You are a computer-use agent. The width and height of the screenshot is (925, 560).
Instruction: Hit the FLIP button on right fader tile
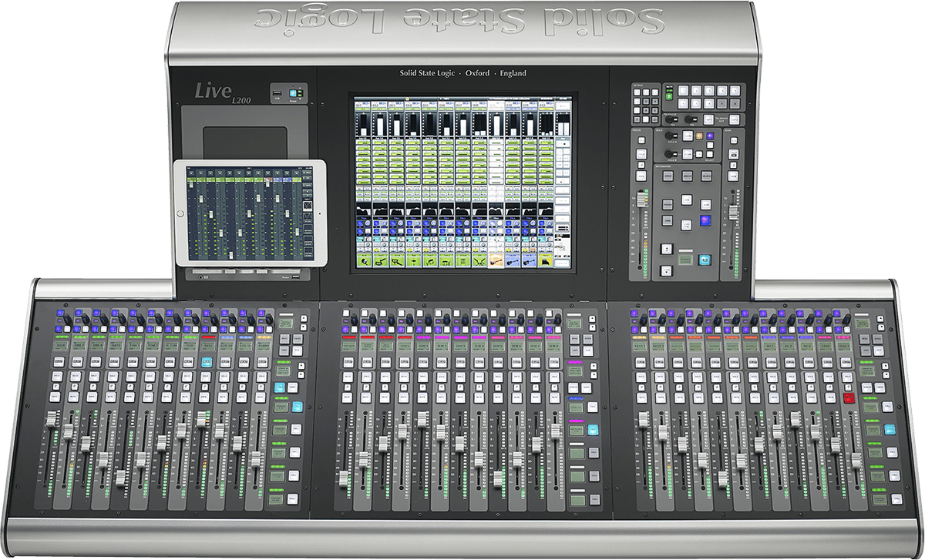[x=878, y=350]
